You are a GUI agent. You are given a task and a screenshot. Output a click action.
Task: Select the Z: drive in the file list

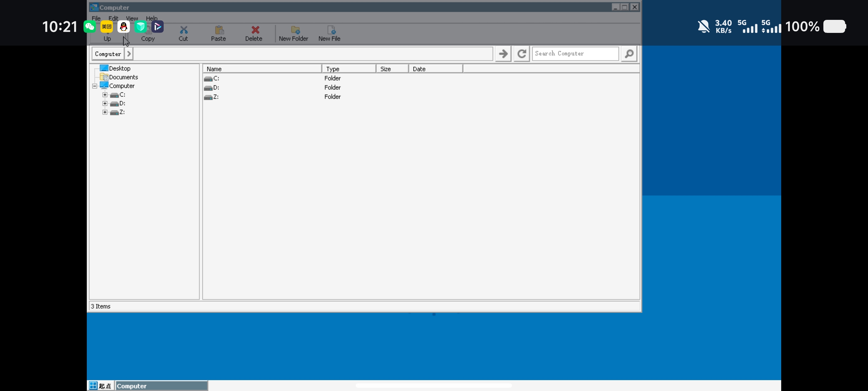[212, 97]
